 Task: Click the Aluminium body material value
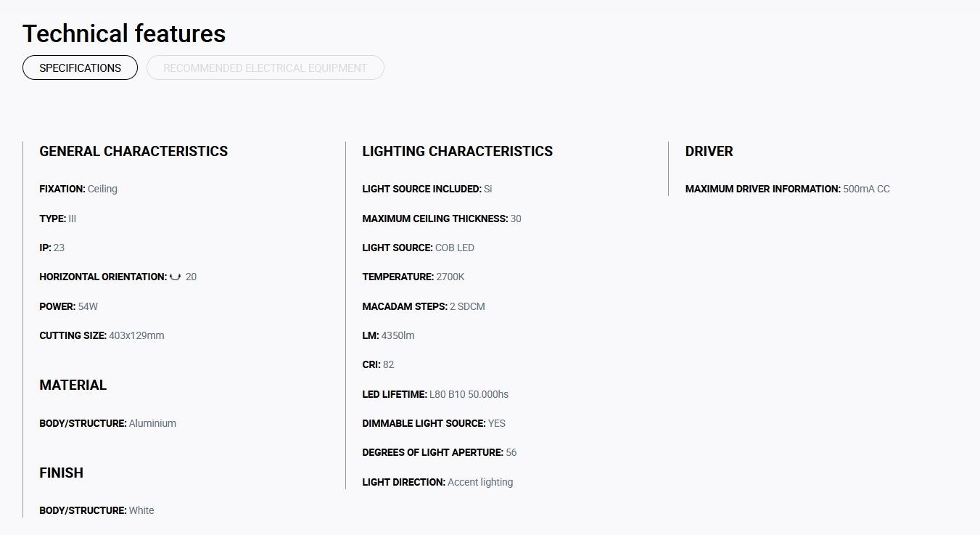coord(152,423)
